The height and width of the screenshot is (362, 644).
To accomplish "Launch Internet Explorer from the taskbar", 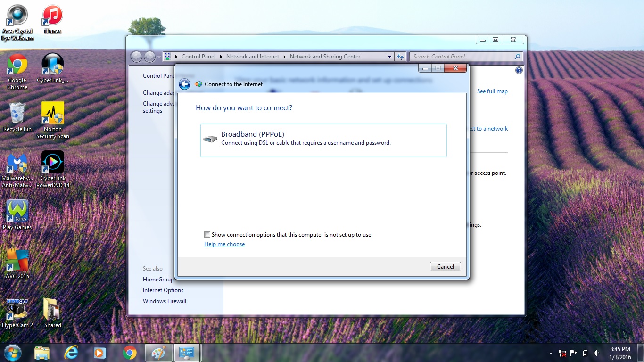I will pos(71,353).
